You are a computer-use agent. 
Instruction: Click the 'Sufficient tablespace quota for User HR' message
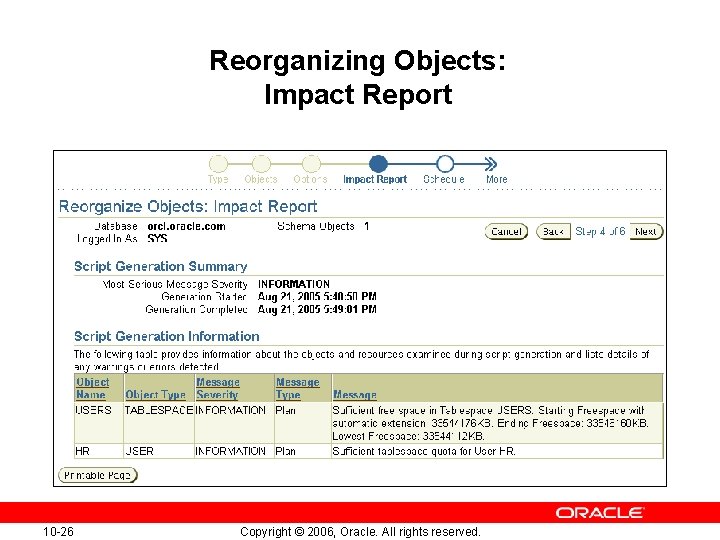(x=424, y=451)
